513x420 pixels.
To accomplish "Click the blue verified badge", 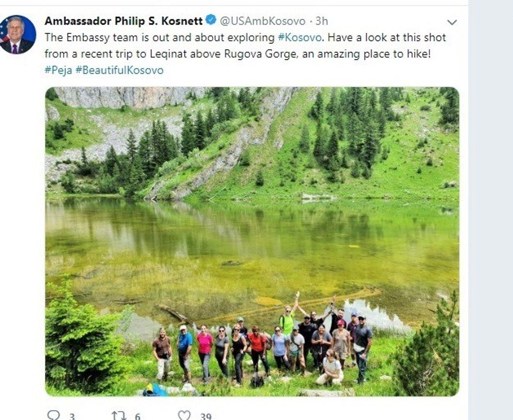I will pyautogui.click(x=211, y=20).
